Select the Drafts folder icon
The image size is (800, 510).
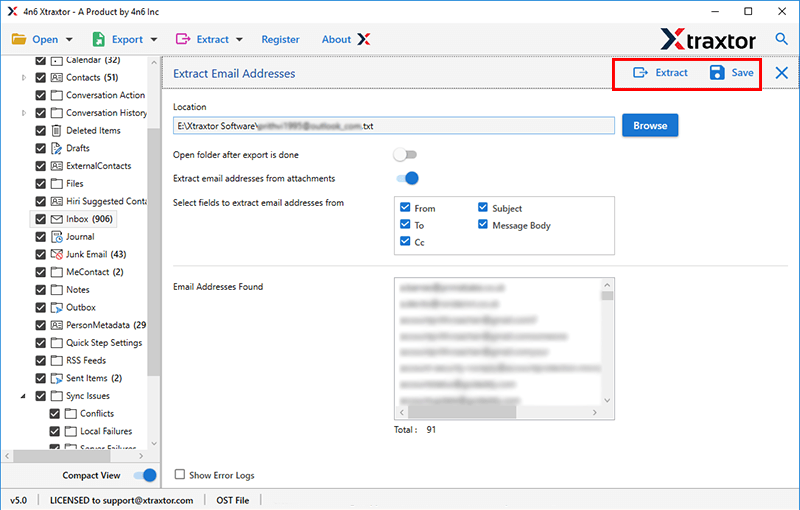[x=57, y=148]
